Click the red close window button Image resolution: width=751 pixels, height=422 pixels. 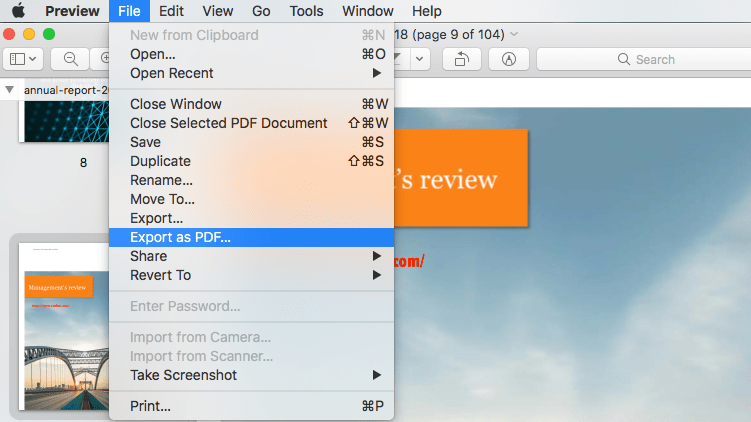click(x=10, y=35)
